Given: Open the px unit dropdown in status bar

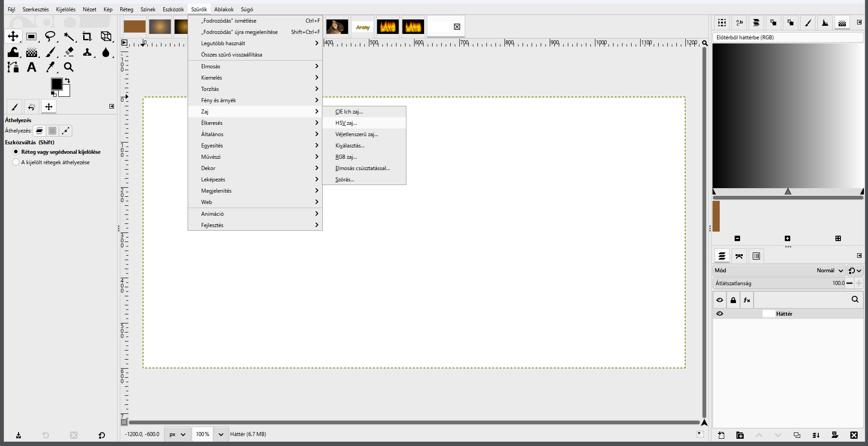Looking at the screenshot, I should pyautogui.click(x=177, y=434).
